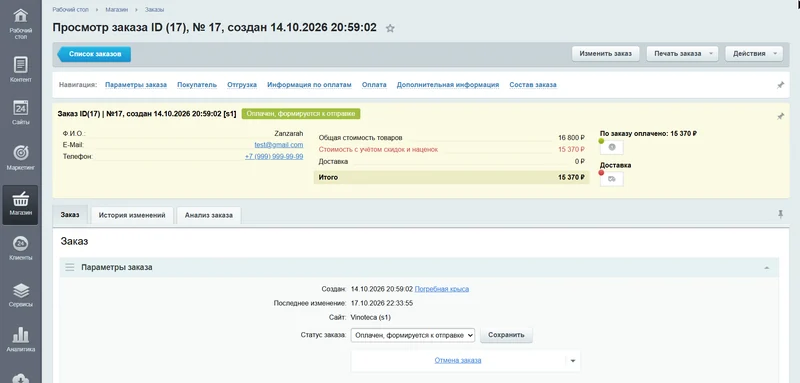Open the Действия dropdown menu
Screen dimensions: 800x383
pyautogui.click(x=754, y=54)
